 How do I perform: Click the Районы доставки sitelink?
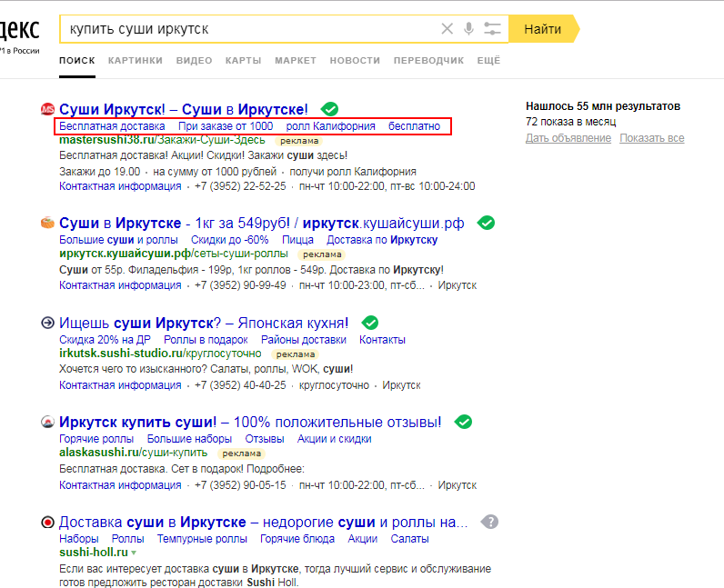(304, 340)
